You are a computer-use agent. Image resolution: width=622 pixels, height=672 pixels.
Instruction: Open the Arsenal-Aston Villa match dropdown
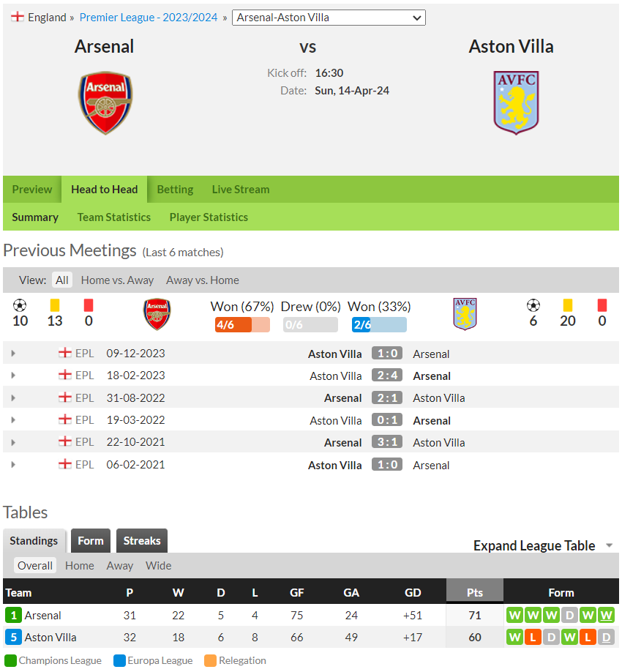329,18
